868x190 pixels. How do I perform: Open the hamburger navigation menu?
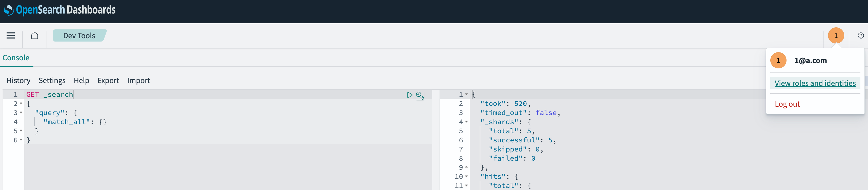click(x=10, y=35)
